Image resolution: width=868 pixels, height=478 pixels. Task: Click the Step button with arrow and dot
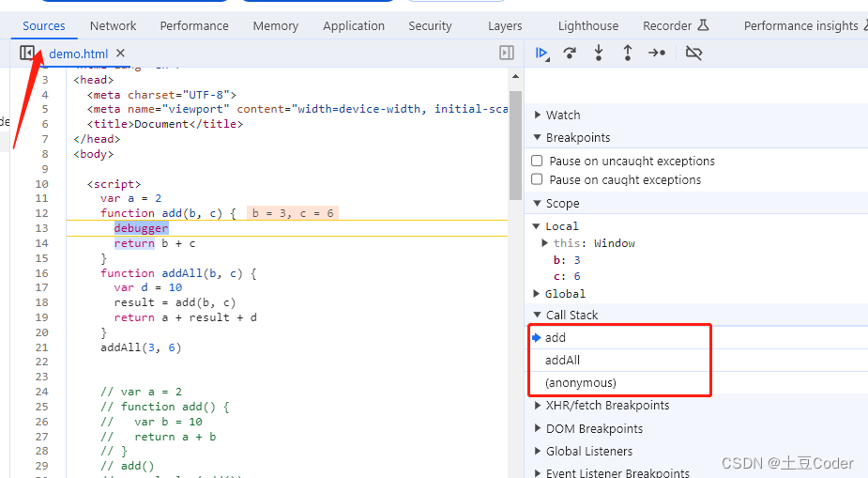point(657,54)
